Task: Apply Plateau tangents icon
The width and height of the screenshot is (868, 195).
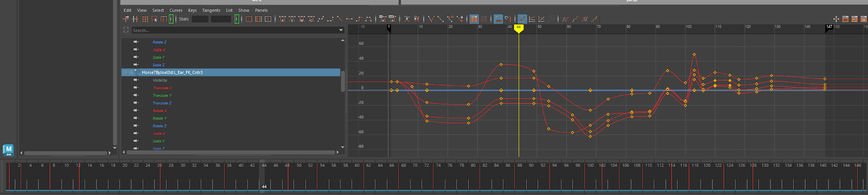Action: pyautogui.click(x=368, y=19)
